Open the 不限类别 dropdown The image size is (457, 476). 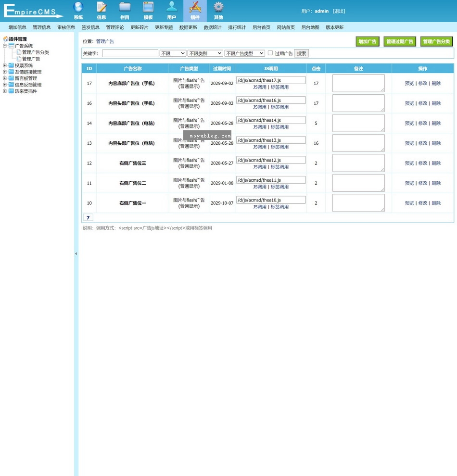pyautogui.click(x=205, y=53)
